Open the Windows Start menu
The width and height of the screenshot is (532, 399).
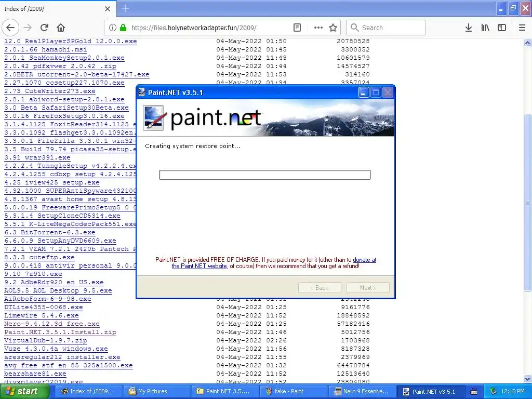[x=25, y=392]
